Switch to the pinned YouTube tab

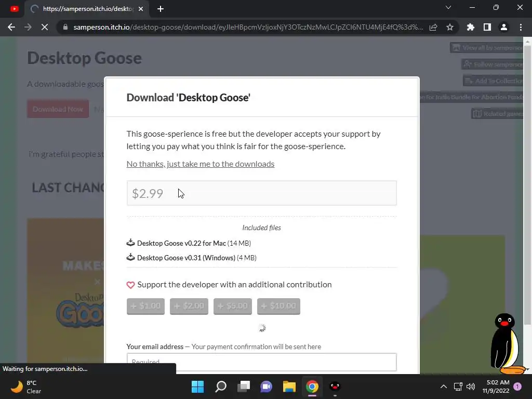tap(14, 9)
